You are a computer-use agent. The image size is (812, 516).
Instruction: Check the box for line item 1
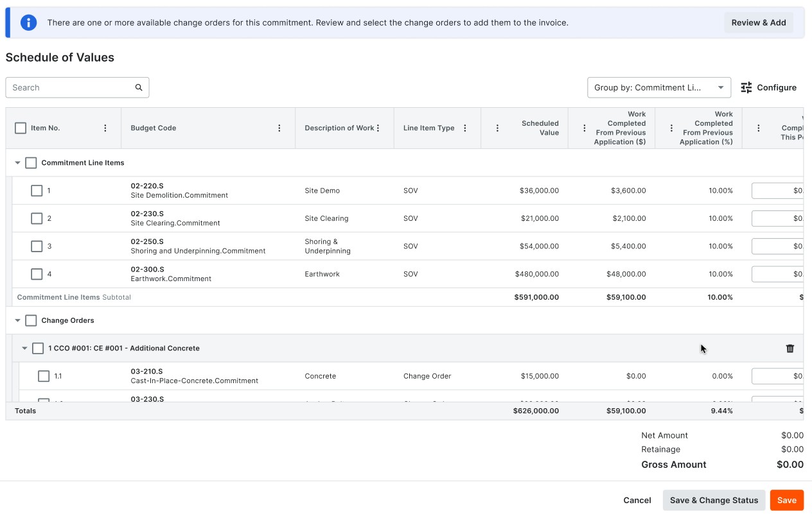(x=37, y=191)
